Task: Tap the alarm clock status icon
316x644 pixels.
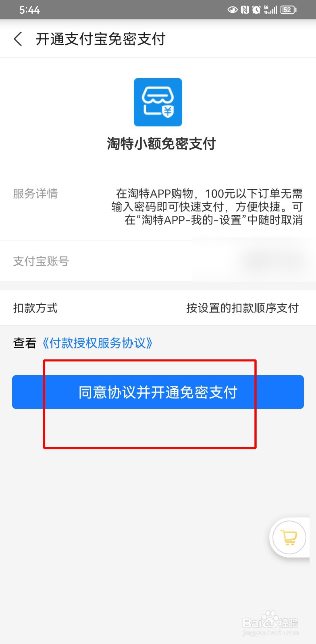Action: click(256, 10)
